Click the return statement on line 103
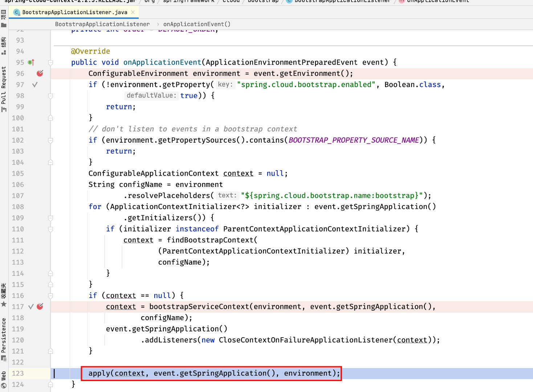 click(x=121, y=151)
